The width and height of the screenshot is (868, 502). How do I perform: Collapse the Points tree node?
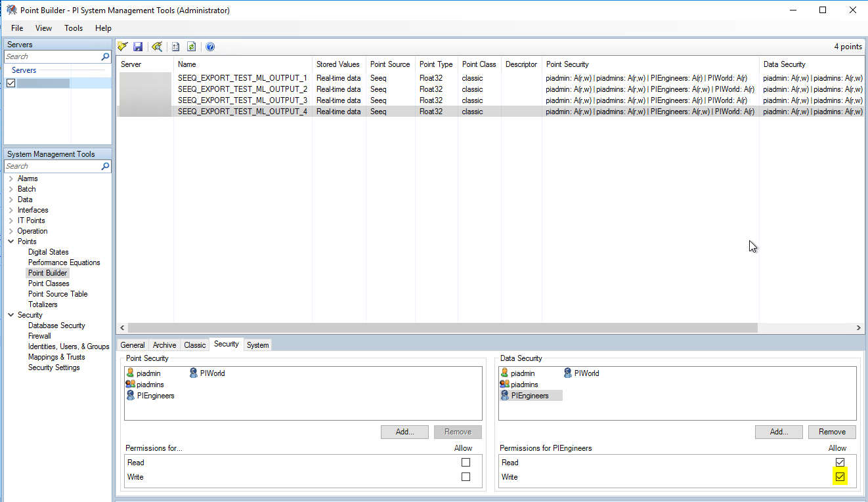pos(11,241)
